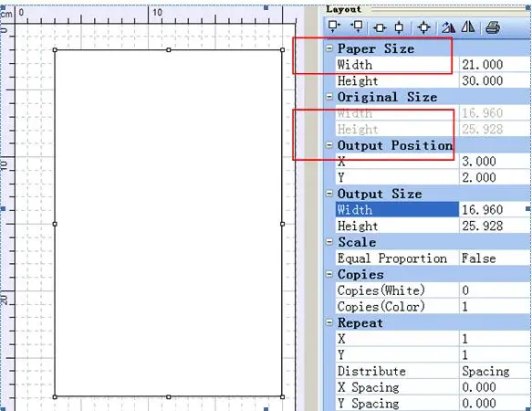Viewport: 532px width, 411px height.
Task: Click the align-to-left-bottom layout icon with right and down arrows
Action: (x=334, y=26)
